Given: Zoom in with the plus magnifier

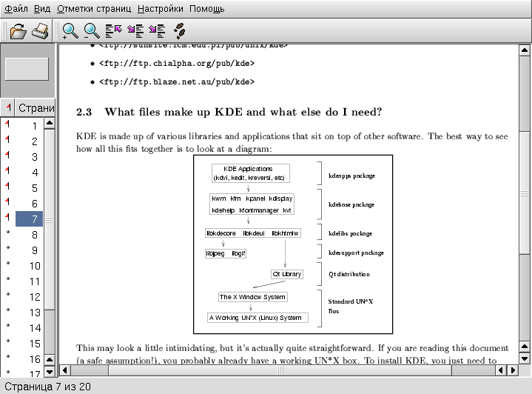Looking at the screenshot, I should [70, 31].
